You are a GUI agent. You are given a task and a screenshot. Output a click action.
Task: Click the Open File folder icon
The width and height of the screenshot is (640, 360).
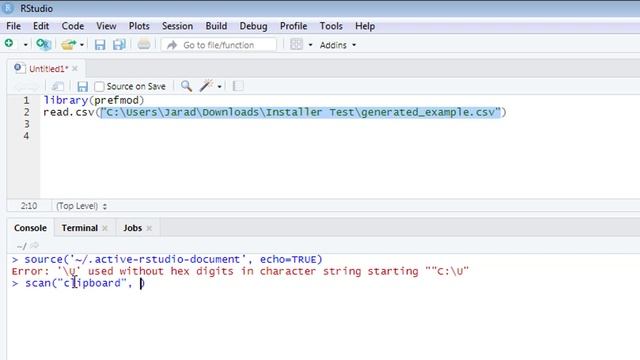[68, 44]
